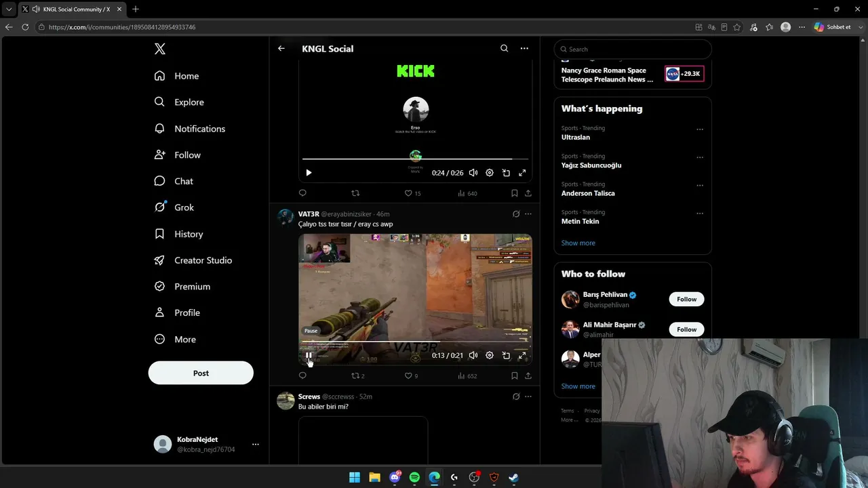Open Spotify from the taskbar
This screenshot has height=488, width=868.
pyautogui.click(x=414, y=477)
